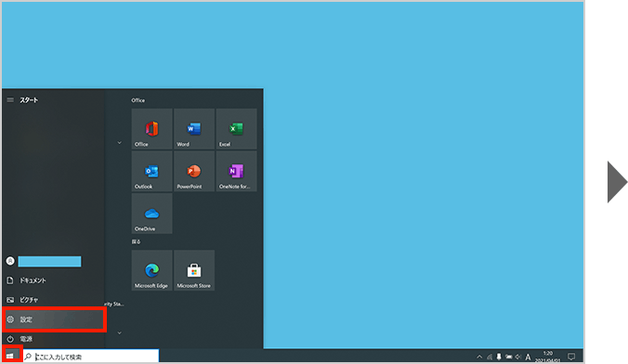Expand the lower chevron in app list
This screenshot has height=364, width=628.
(x=119, y=332)
